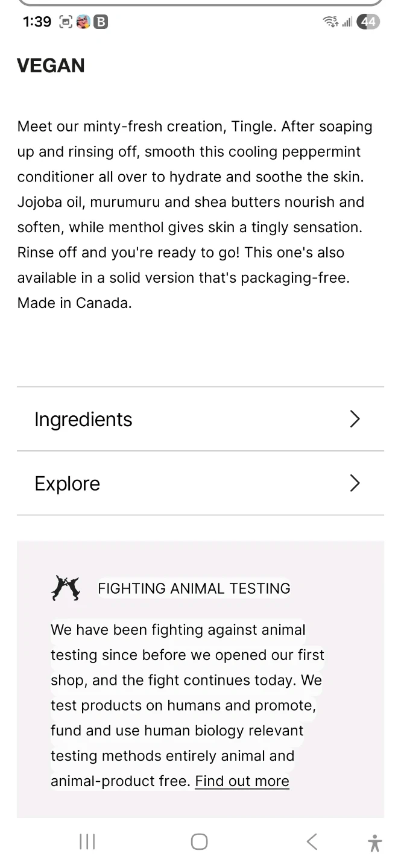Tap the FIGHTING ANIMAL TESTING heading
This screenshot has height=868, width=401.
pos(194,588)
